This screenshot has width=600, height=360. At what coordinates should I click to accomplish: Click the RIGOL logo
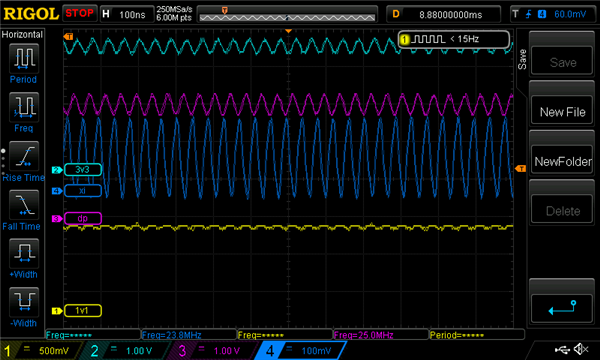[x=31, y=14]
